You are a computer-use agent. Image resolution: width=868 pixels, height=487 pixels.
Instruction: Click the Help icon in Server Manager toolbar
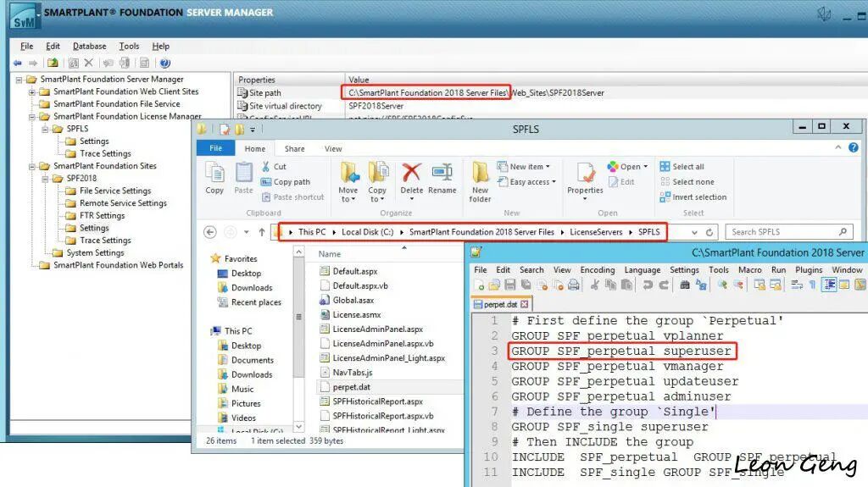coord(165,63)
